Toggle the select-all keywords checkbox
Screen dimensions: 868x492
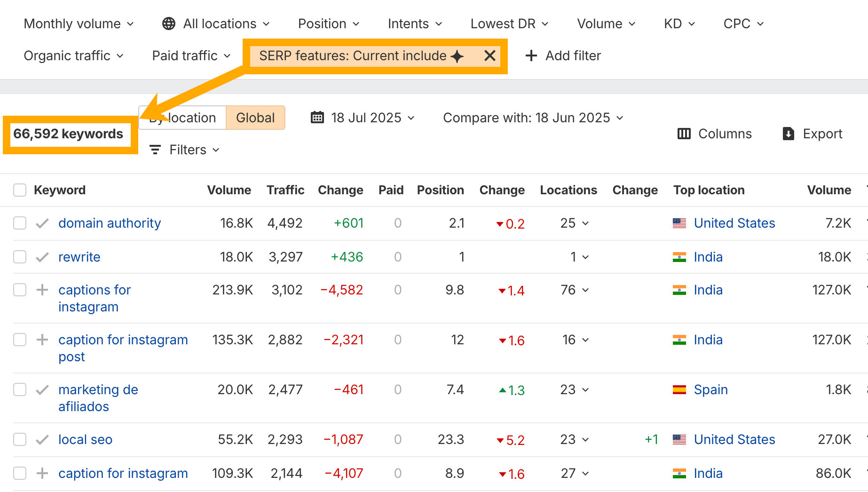pos(19,190)
